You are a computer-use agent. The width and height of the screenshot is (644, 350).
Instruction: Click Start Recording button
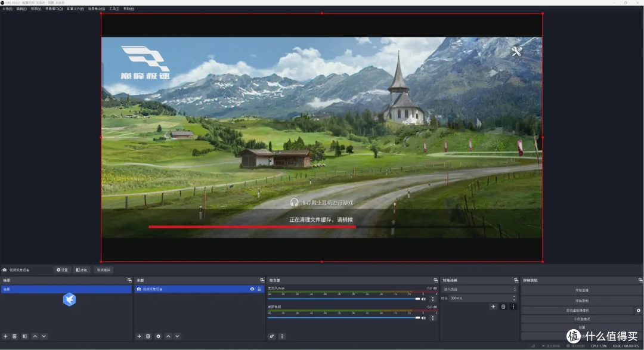pyautogui.click(x=581, y=301)
